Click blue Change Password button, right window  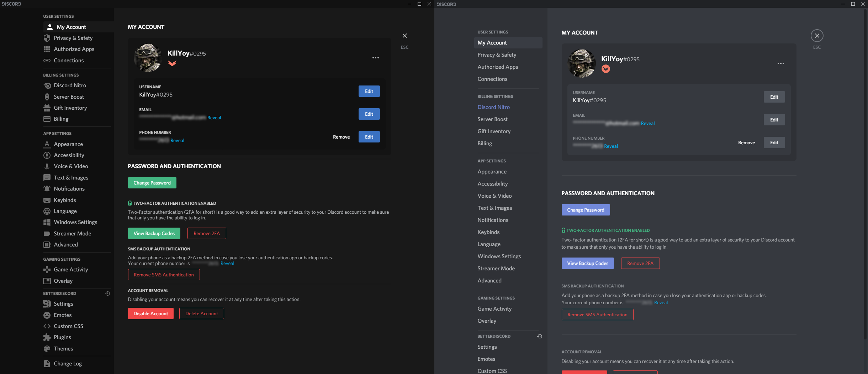click(x=586, y=210)
